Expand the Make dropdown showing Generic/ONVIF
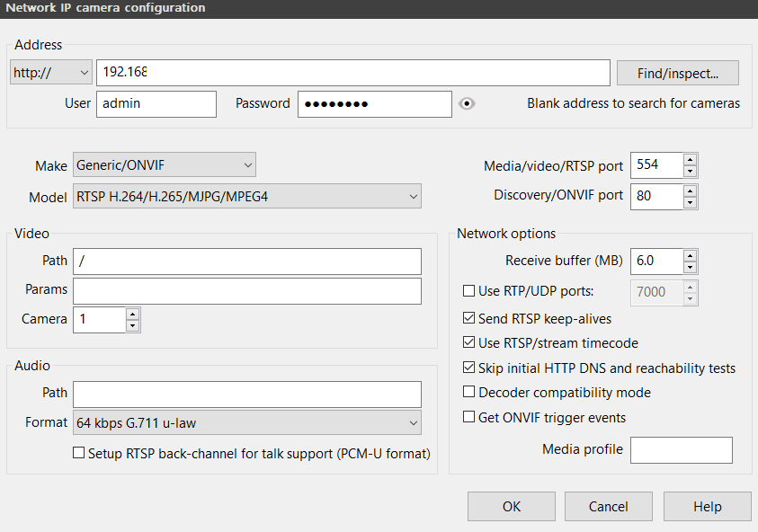Image resolution: width=758 pixels, height=532 pixels. [x=164, y=164]
